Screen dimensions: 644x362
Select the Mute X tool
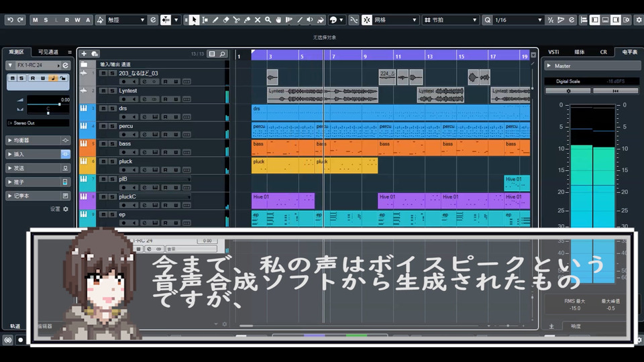(258, 20)
